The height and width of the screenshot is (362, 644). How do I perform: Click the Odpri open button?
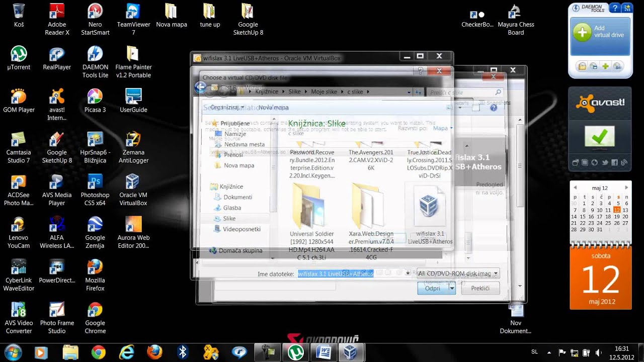click(433, 288)
